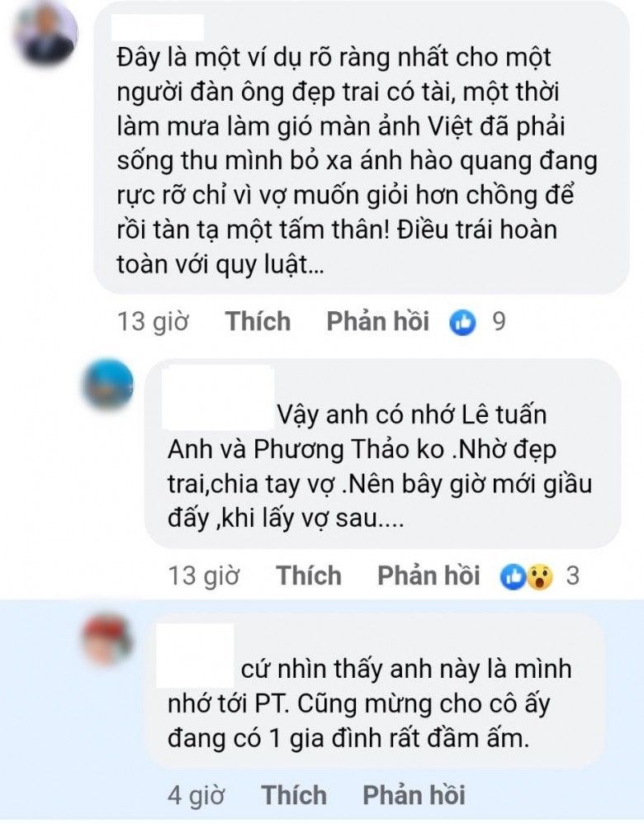This screenshot has width=644, height=824.
Task: Click Phản hồi under the Phương Thảo comment
Action: pyautogui.click(x=429, y=575)
